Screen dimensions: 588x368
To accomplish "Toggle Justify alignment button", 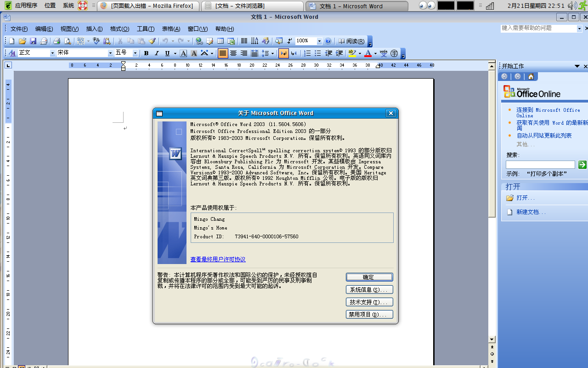I will pos(223,53).
